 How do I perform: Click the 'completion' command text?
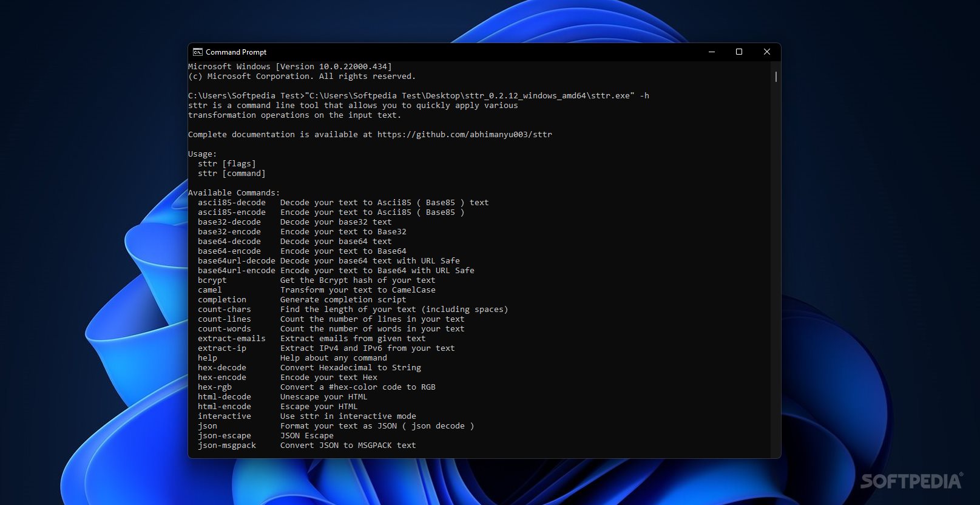[222, 300]
